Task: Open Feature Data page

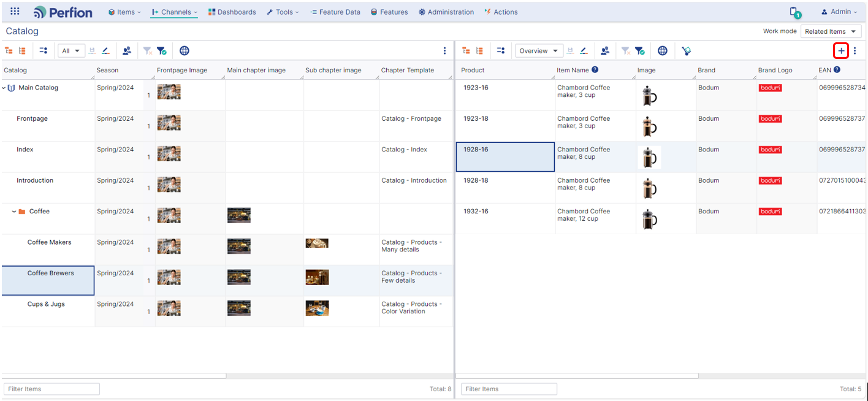Action: click(335, 12)
